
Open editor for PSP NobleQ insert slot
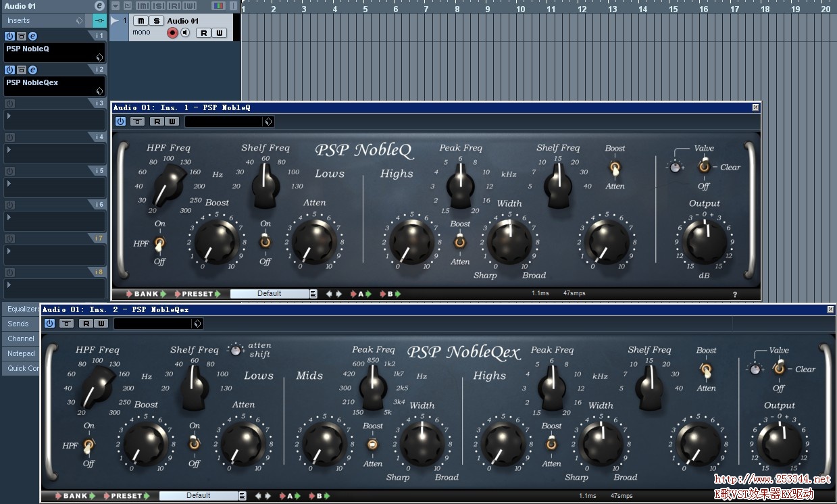[x=32, y=36]
